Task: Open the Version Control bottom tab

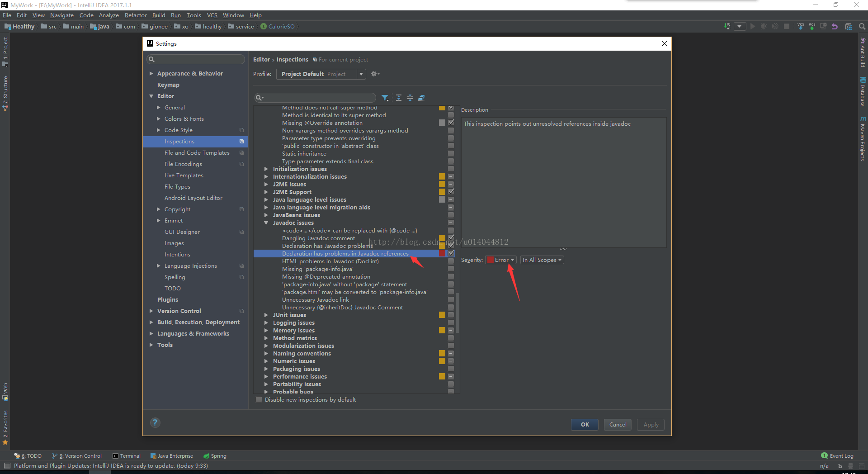Action: tap(77, 455)
